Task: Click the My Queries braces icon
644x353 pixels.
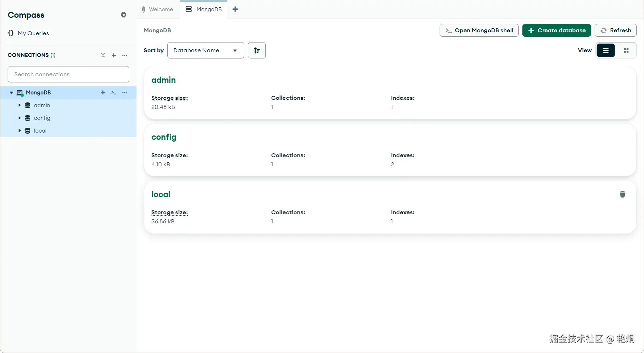Action: pyautogui.click(x=11, y=33)
